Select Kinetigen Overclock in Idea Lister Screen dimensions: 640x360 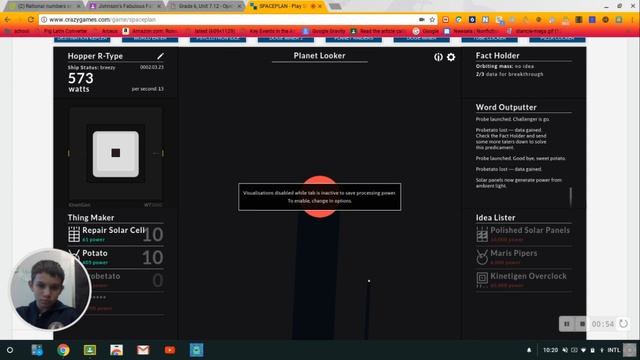click(x=524, y=280)
